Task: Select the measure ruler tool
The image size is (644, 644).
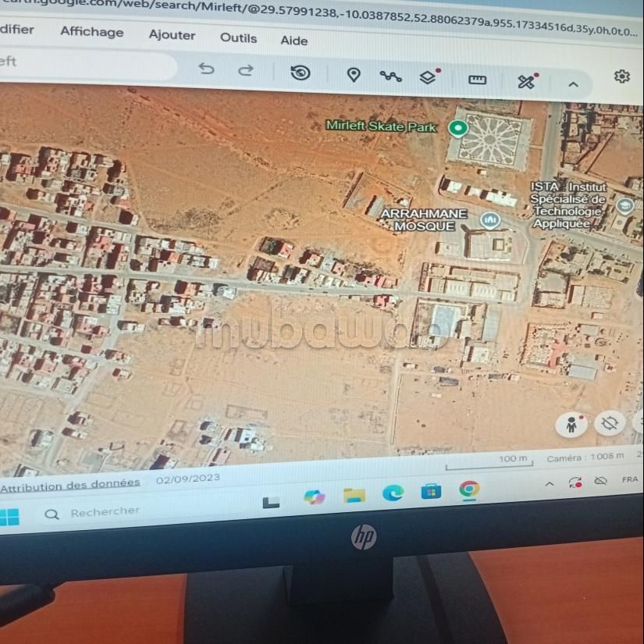Action: coord(477,80)
